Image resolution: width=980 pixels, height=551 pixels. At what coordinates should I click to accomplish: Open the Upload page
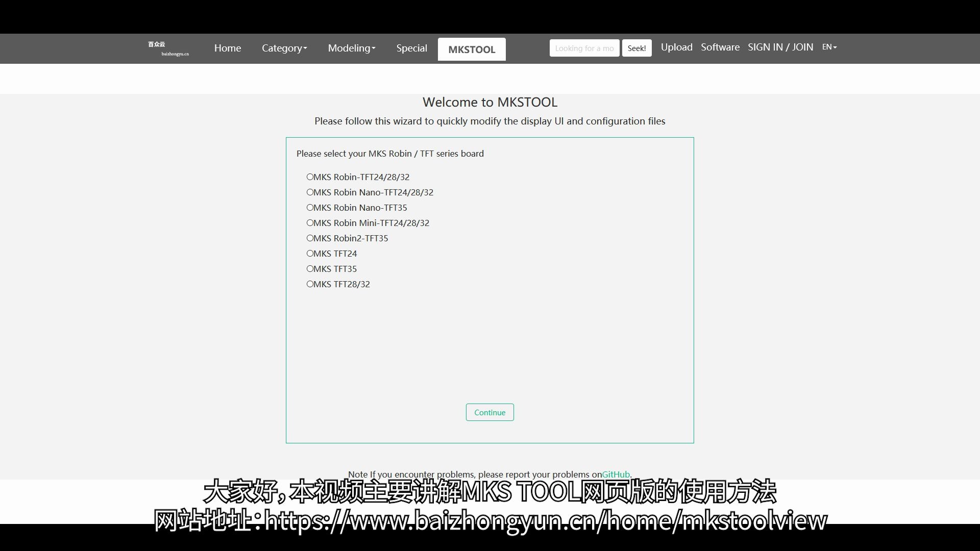tap(677, 47)
